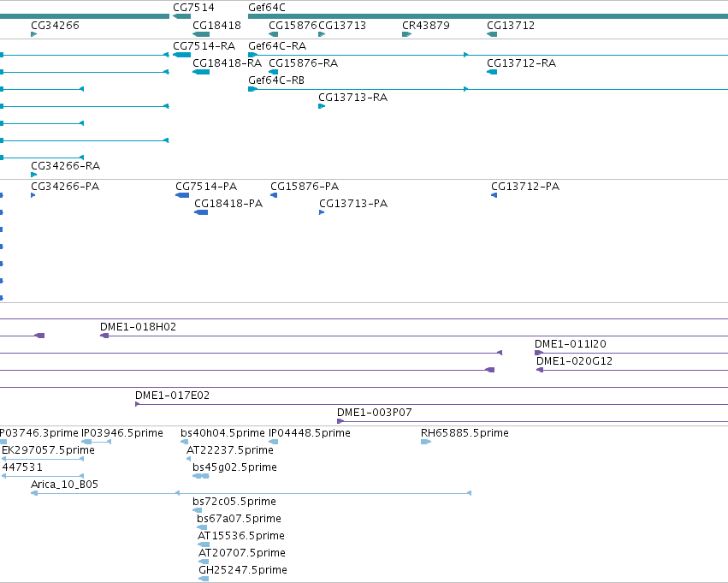Viewport: 728px width, 583px height.
Task: Select the GH25247.5prime EST label
Action: pyautogui.click(x=243, y=570)
